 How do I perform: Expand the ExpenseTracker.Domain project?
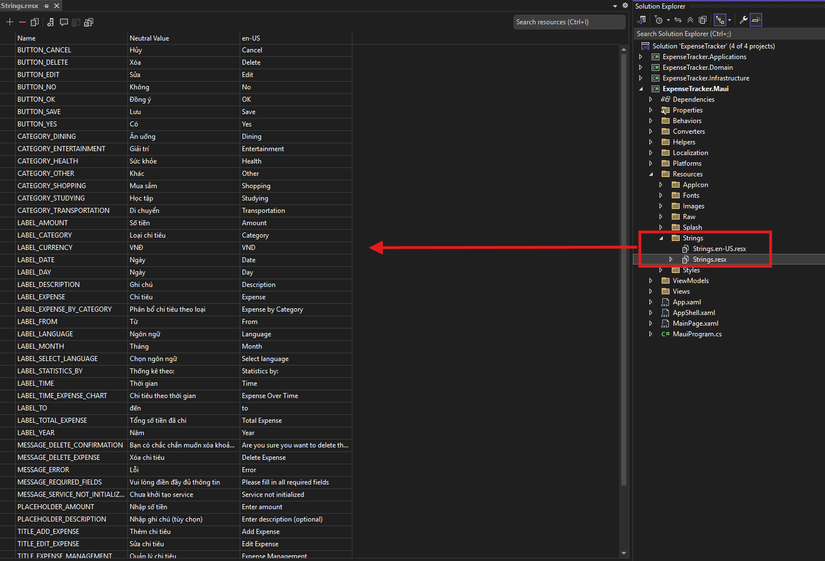click(x=641, y=67)
